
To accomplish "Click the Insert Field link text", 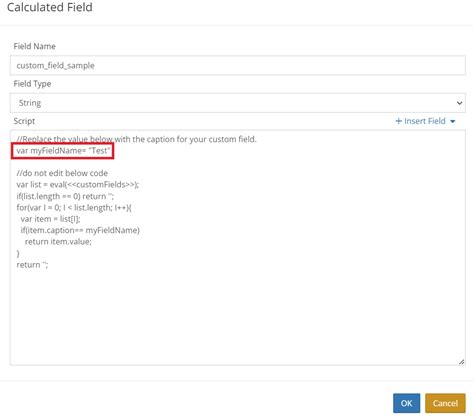I will pos(425,121).
